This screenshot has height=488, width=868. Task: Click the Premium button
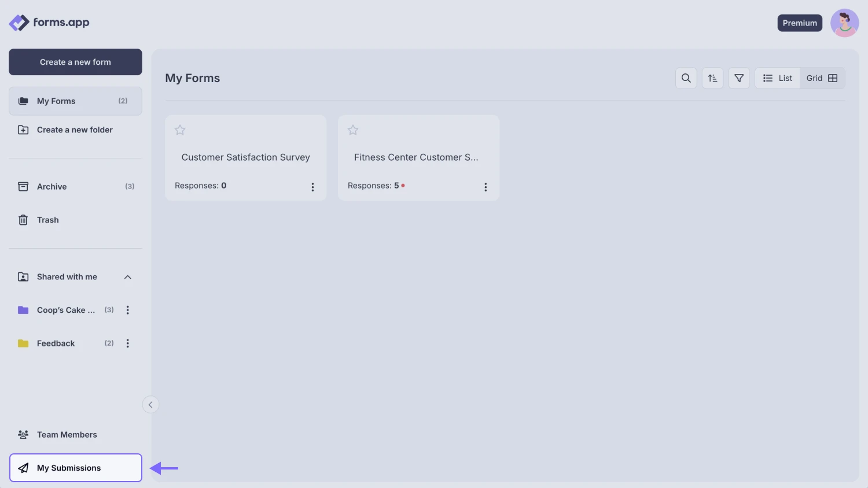(800, 23)
